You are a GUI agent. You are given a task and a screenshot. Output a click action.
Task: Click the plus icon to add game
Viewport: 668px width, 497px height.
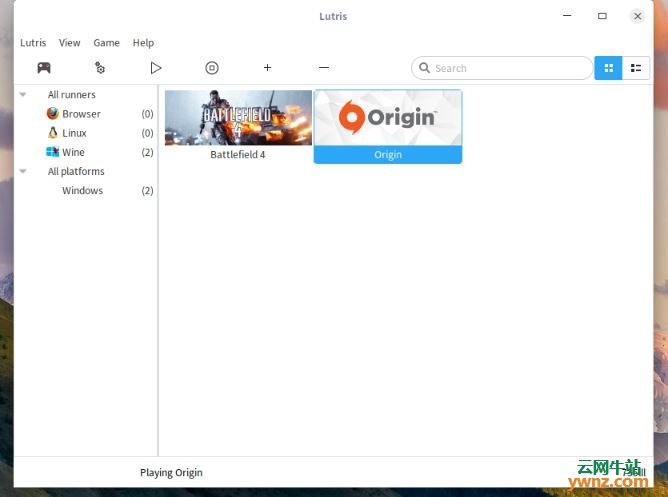click(268, 67)
